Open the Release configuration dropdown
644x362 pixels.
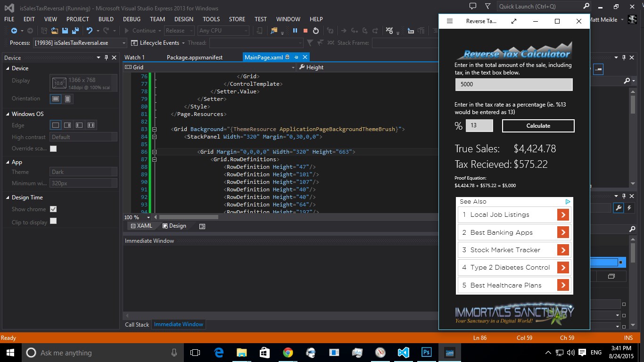tap(179, 30)
